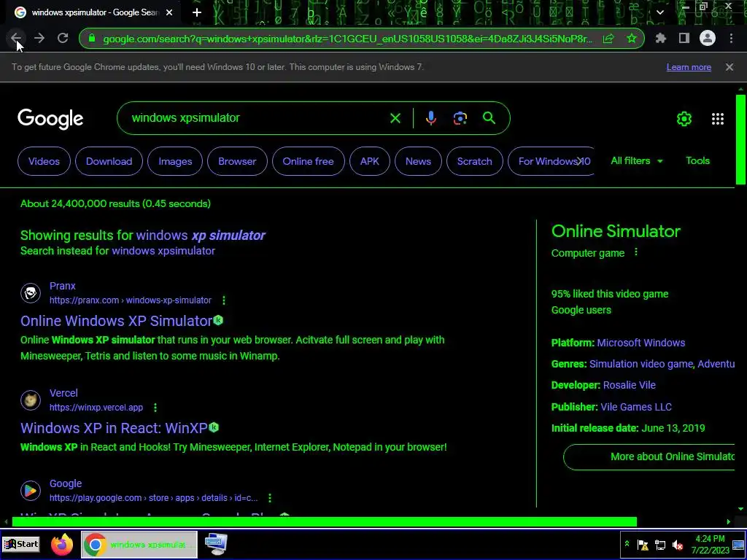Open Windows XP in React: WinXP result
Screen dimensions: 747x560
[x=114, y=428]
